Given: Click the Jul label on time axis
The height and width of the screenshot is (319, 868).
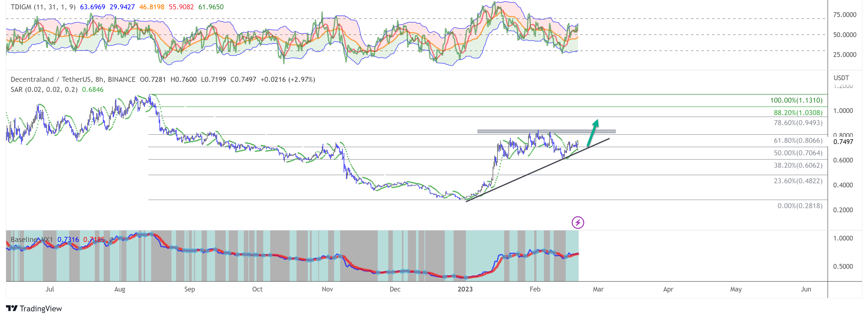Looking at the screenshot, I should pyautogui.click(x=50, y=289).
